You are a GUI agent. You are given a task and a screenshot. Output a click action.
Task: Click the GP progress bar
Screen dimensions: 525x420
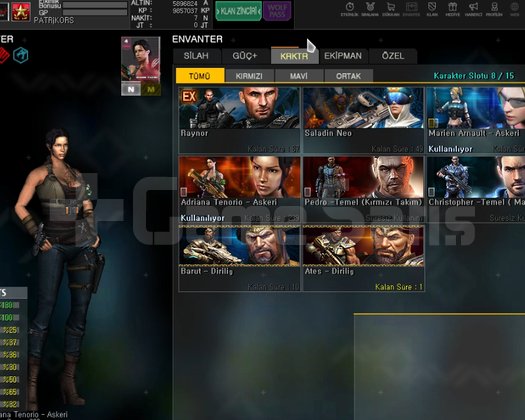(x=95, y=12)
